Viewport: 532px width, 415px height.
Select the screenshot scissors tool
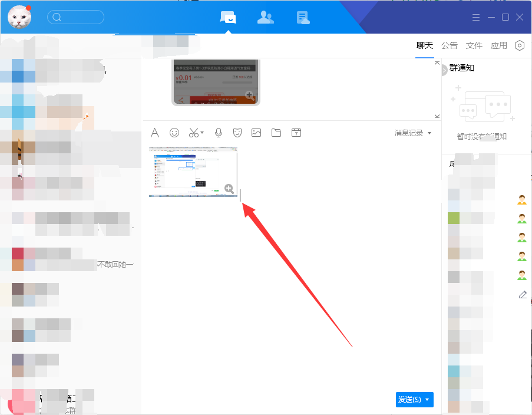tap(193, 133)
